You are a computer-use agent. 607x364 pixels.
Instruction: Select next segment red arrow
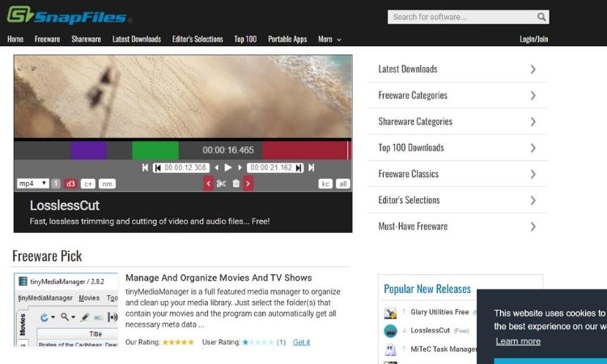pos(248,184)
